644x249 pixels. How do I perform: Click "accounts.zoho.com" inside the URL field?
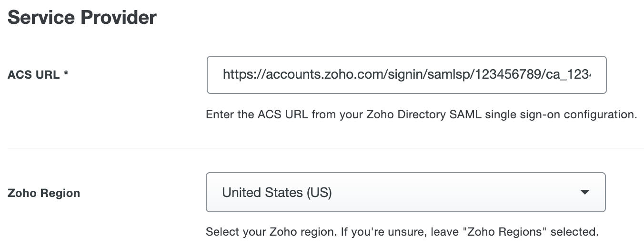tap(308, 75)
